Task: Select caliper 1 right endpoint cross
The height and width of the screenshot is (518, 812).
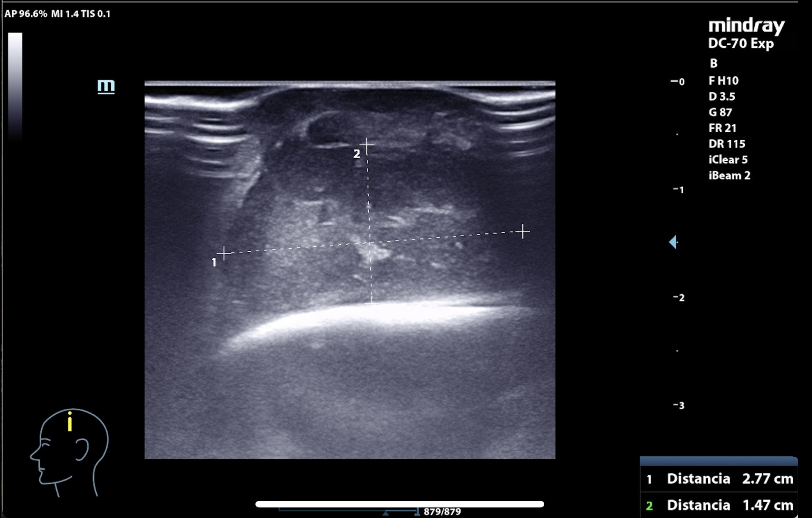Action: [523, 231]
